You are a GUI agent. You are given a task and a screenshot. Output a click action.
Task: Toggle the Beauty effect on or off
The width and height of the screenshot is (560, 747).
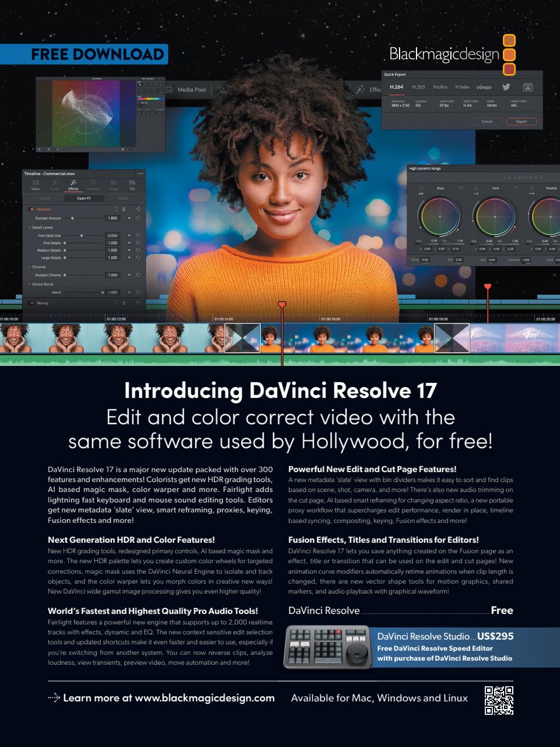pos(31,303)
